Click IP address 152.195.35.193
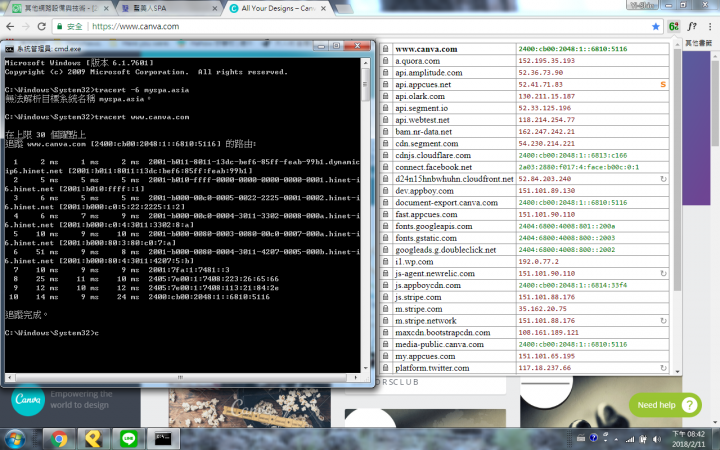The width and height of the screenshot is (720, 450). pos(546,61)
